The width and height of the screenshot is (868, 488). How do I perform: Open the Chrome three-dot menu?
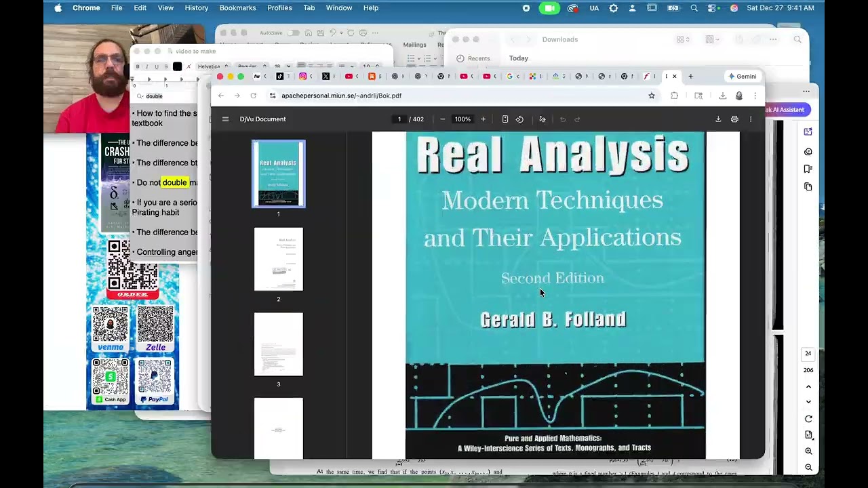click(755, 96)
